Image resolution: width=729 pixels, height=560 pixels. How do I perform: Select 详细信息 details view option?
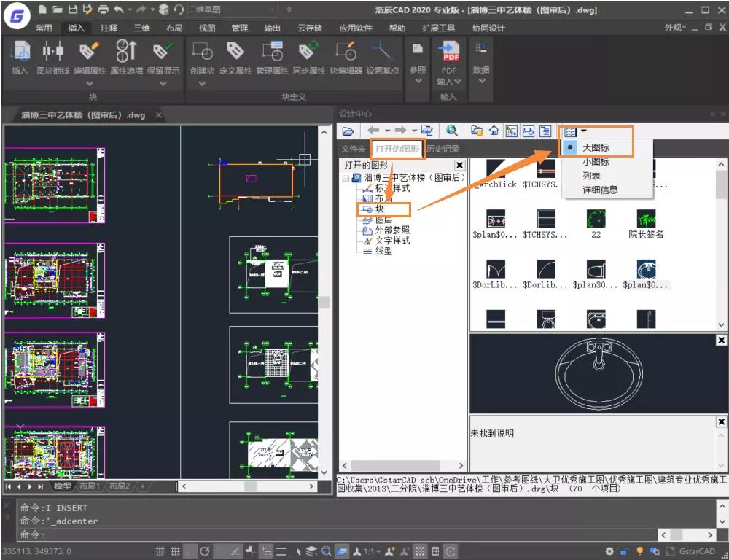coord(600,190)
